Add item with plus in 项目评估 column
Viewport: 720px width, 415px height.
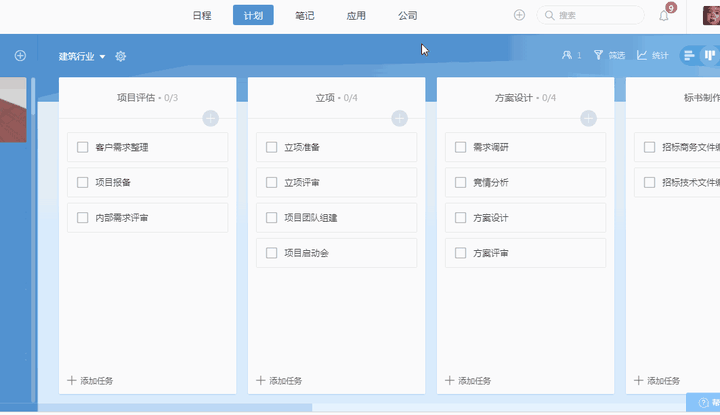click(210, 118)
